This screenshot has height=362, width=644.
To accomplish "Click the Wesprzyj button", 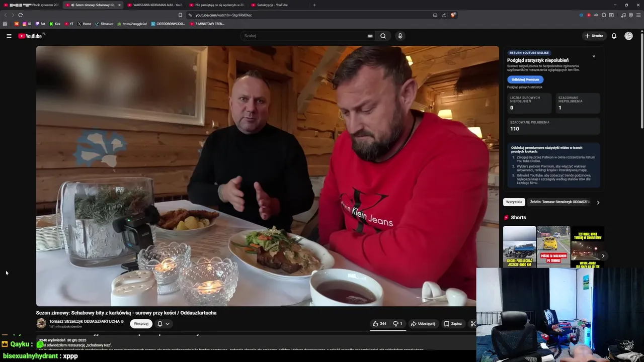I will [141, 324].
